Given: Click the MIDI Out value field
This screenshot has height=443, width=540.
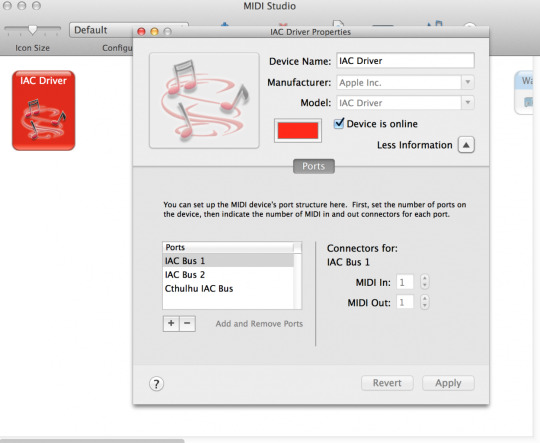Looking at the screenshot, I should (x=405, y=302).
